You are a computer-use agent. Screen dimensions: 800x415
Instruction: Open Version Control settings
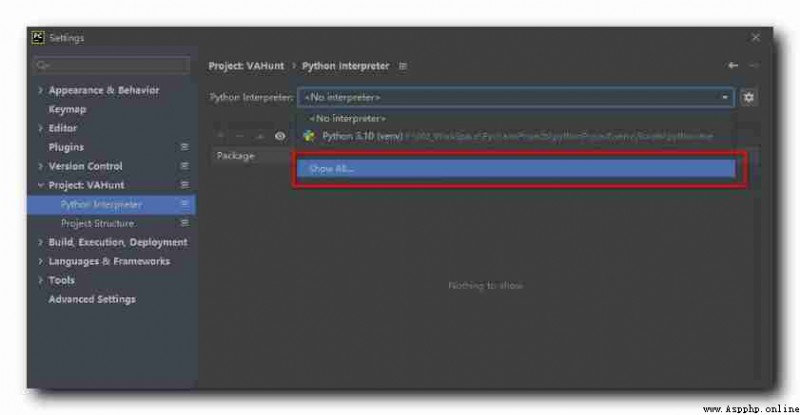85,166
